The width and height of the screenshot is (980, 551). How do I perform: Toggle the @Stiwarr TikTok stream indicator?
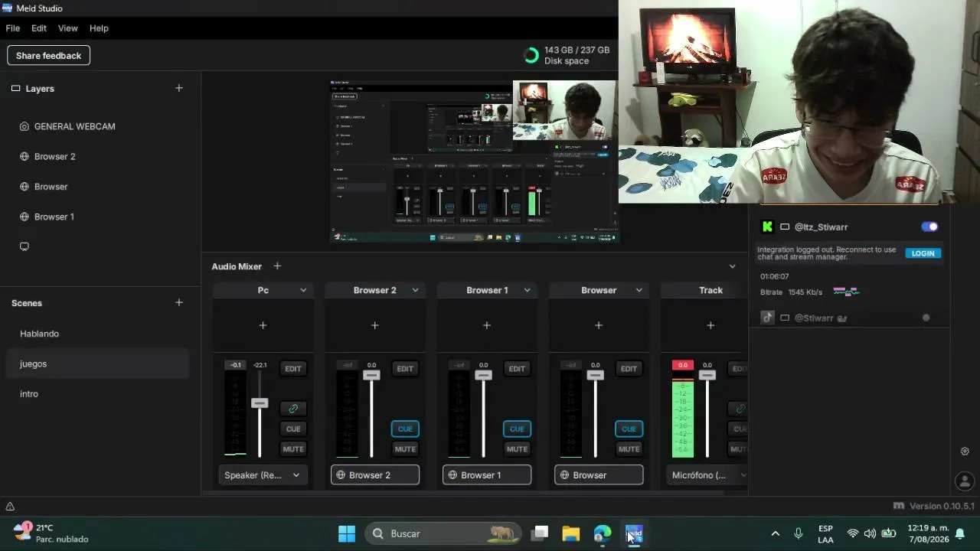[x=926, y=318]
